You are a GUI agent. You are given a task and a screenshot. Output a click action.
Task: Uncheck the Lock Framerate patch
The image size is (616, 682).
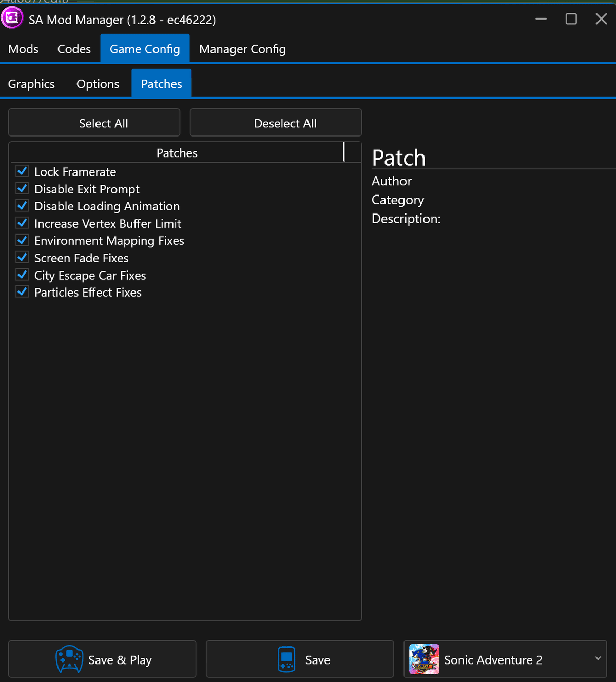tap(22, 171)
